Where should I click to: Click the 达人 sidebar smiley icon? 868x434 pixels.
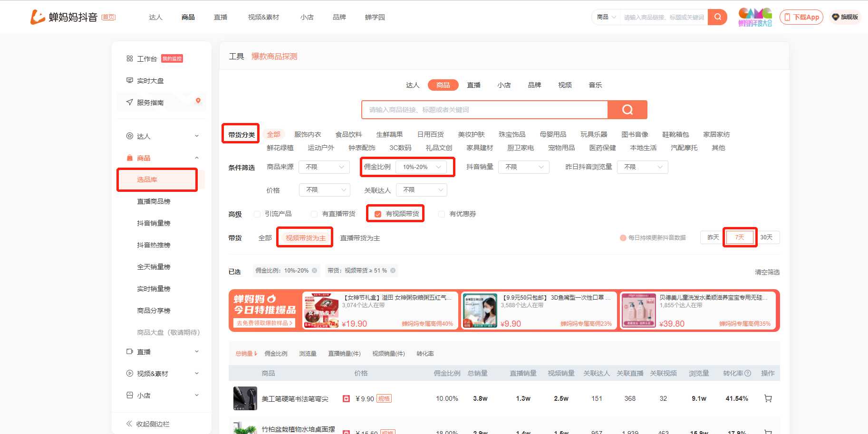pyautogui.click(x=129, y=136)
